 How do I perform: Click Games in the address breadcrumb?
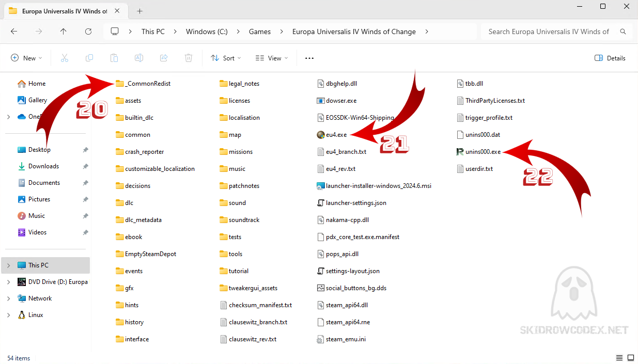click(260, 31)
